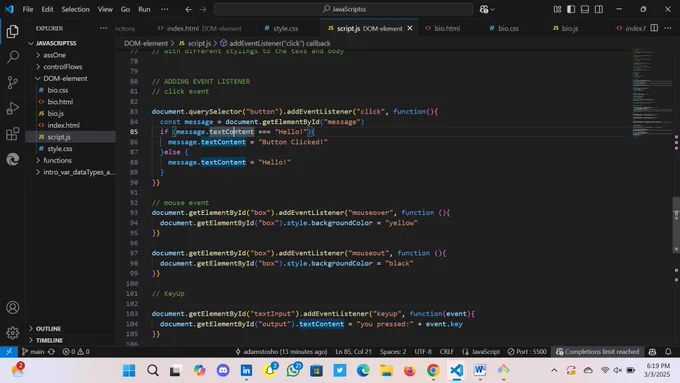Change line ending via CRLF

click(x=447, y=351)
